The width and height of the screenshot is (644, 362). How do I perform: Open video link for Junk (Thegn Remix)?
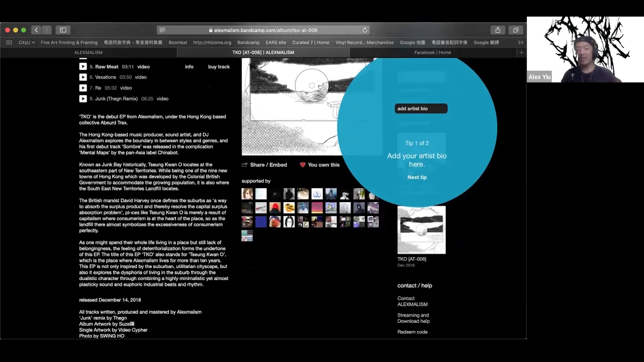point(162,99)
